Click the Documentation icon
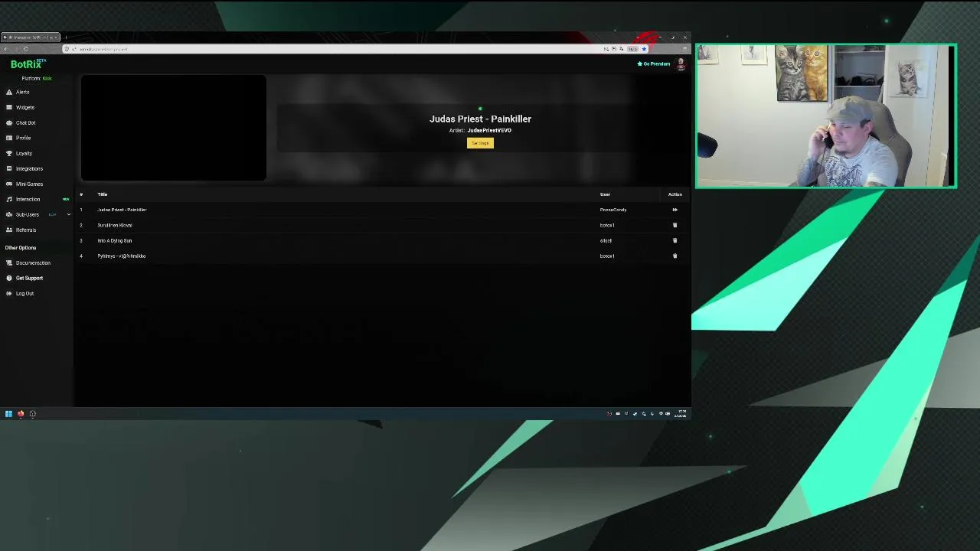 tap(8, 262)
